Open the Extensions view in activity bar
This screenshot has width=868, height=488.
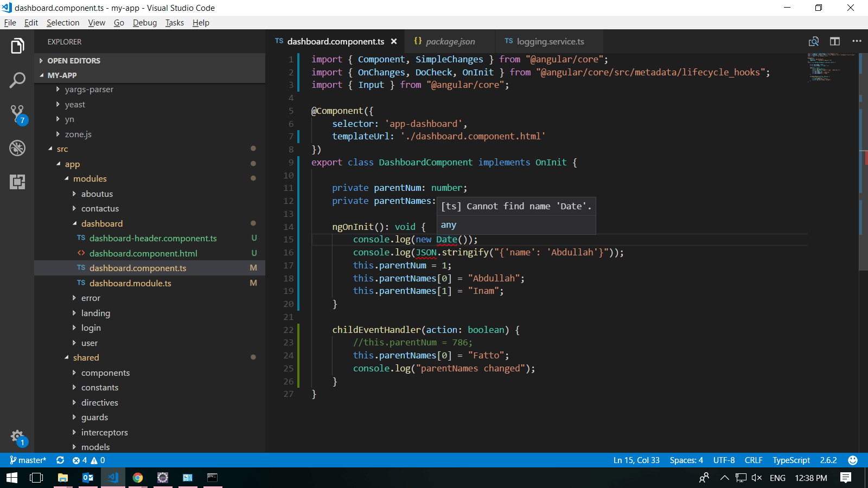17,182
